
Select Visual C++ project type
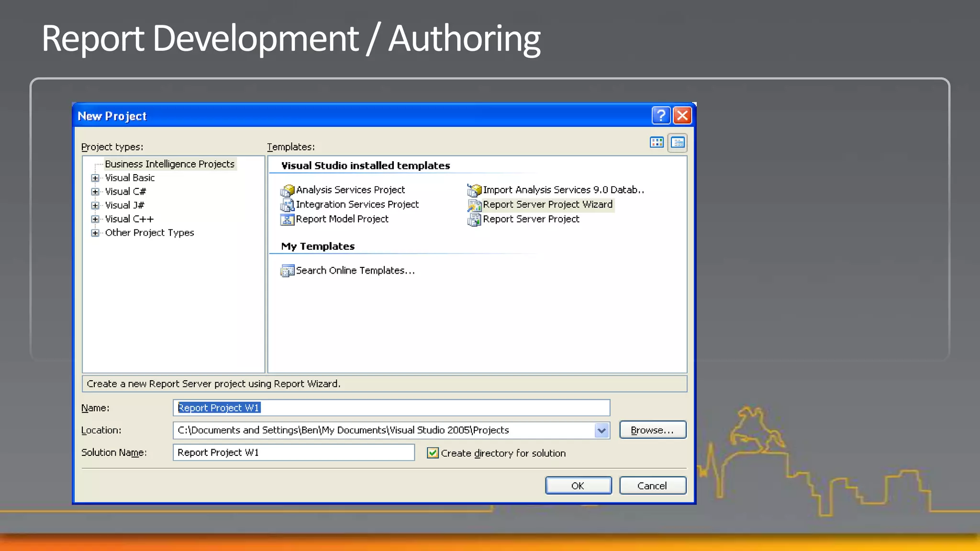tap(129, 219)
